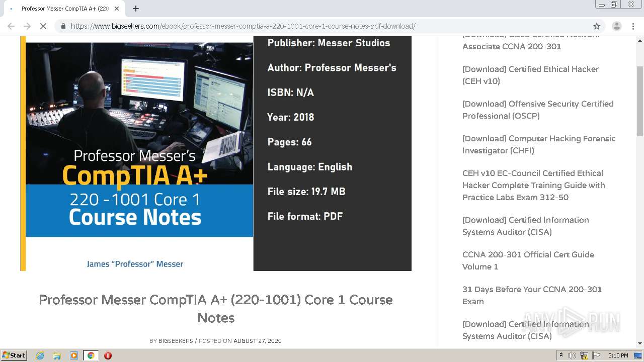Click the 3:10 PM taskbar clock
Screen dimensions: 644x362
click(x=618, y=355)
